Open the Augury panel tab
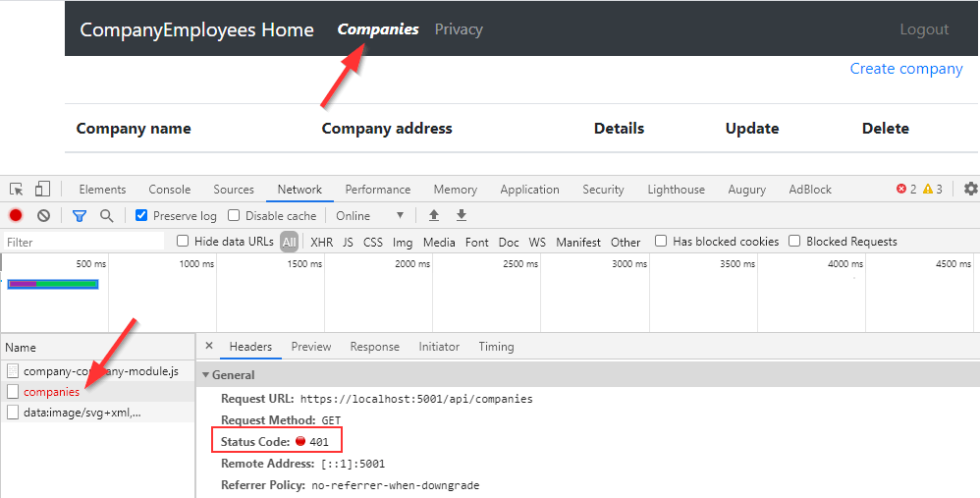Screen dimensions: 980x498 (x=747, y=190)
